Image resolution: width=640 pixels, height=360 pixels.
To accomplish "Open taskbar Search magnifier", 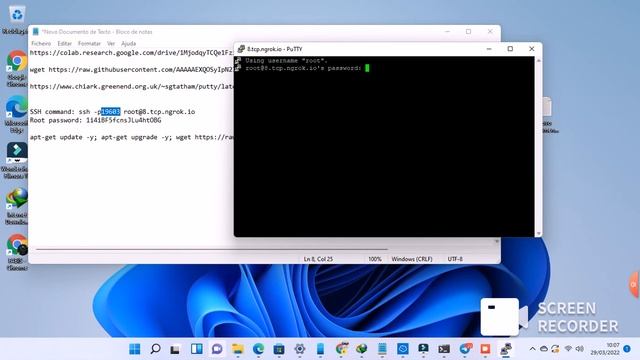I will [x=155, y=349].
